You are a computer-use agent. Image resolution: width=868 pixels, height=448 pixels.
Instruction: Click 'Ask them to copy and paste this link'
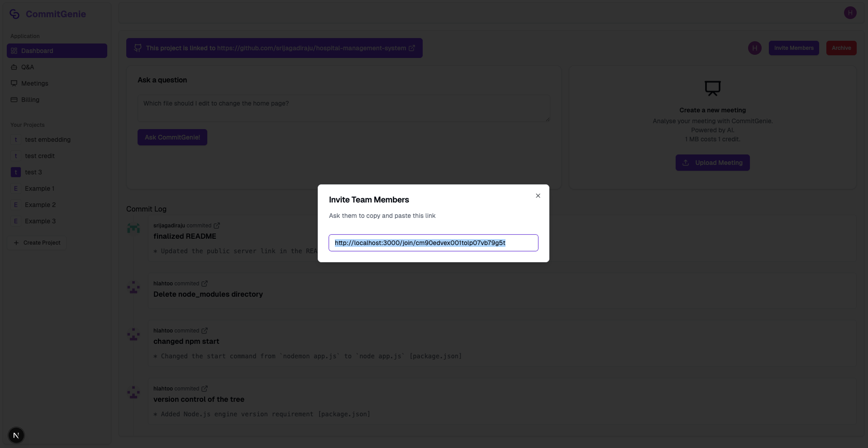(382, 216)
